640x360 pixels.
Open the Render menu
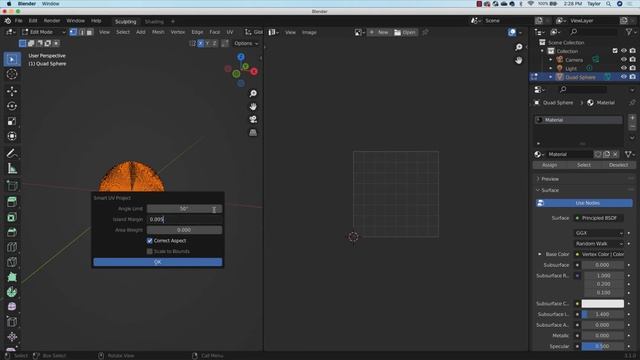(52, 21)
